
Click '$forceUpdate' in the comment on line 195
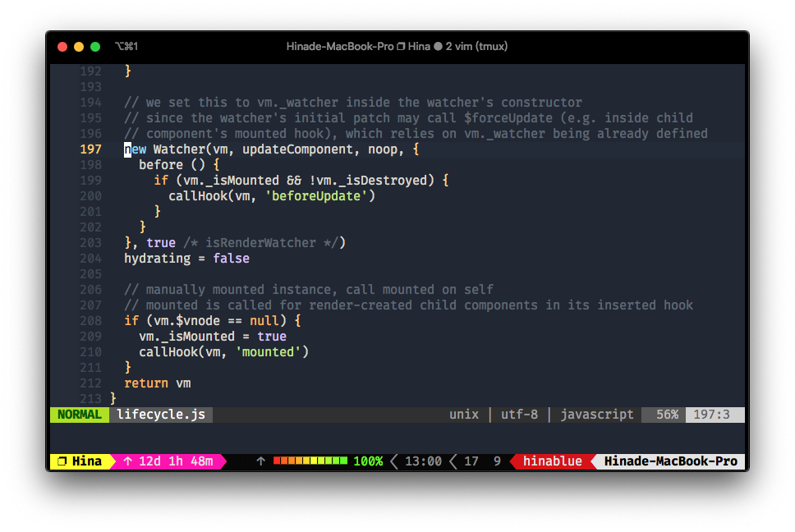click(508, 118)
